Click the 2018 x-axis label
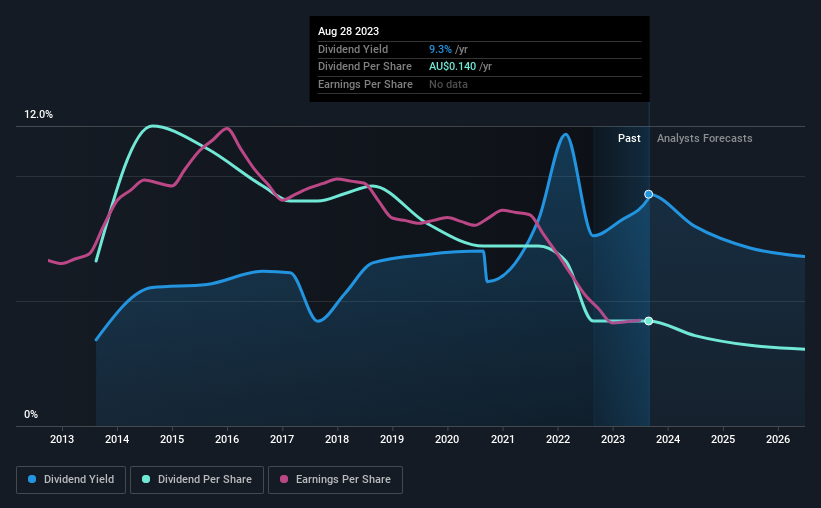The width and height of the screenshot is (821, 508). pos(337,439)
